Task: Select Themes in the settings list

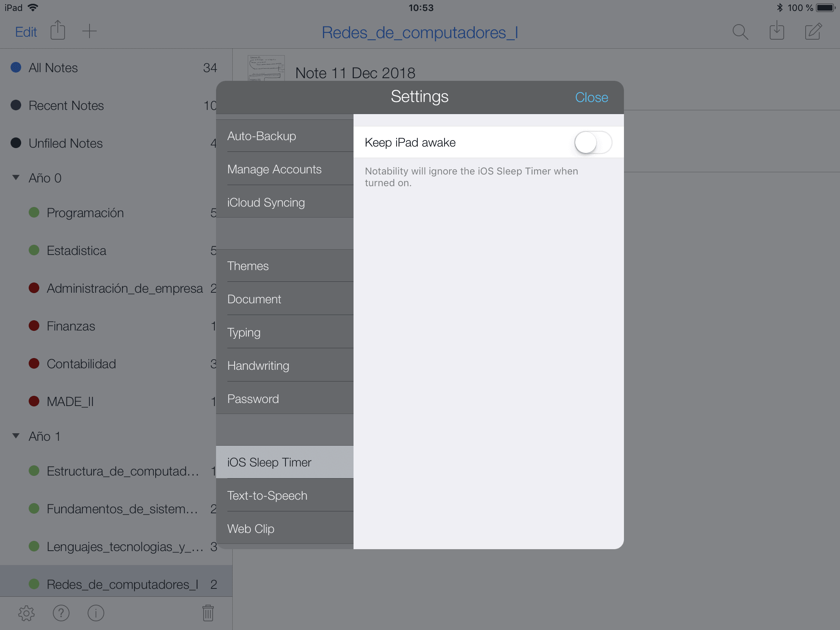Action: click(x=248, y=266)
